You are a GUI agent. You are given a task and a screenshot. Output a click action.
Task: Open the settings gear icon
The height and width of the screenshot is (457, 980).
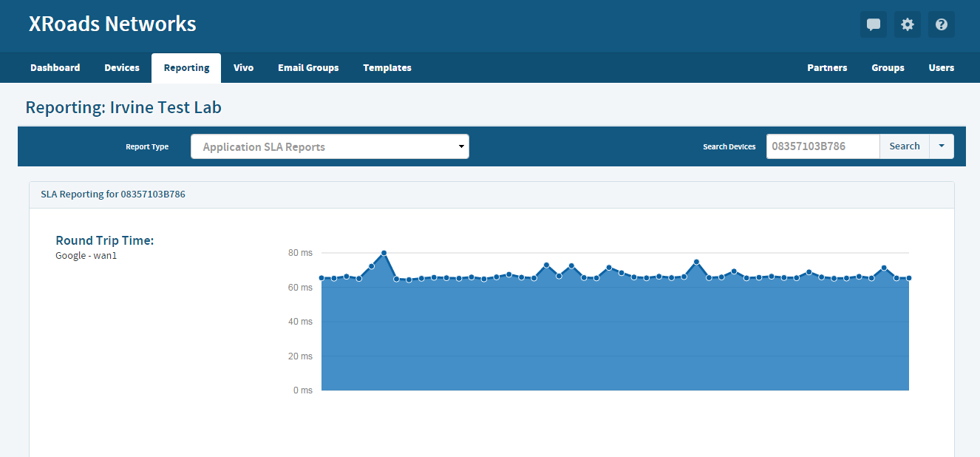tap(908, 24)
